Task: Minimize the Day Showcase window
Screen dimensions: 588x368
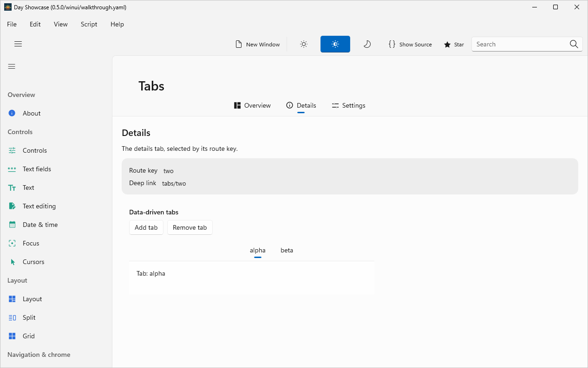Action: 534,7
